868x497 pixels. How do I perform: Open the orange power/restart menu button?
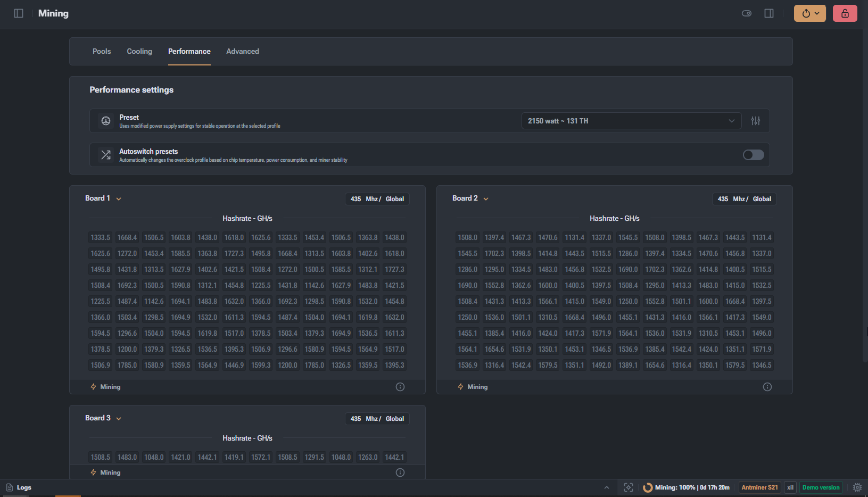tap(810, 13)
